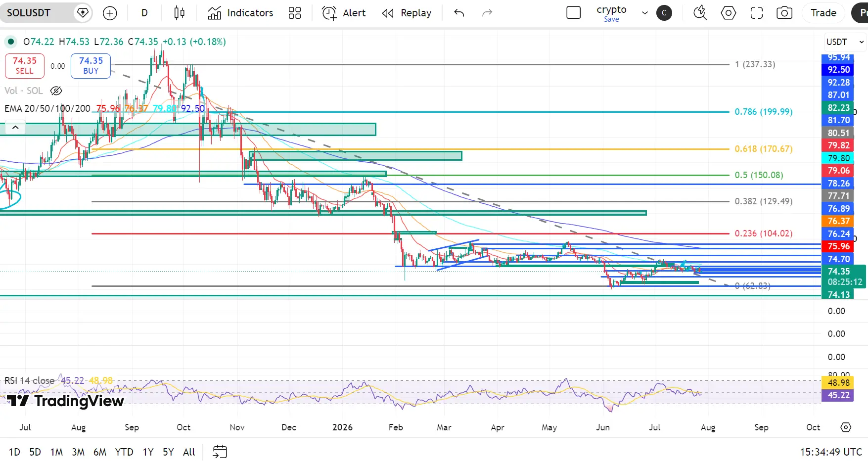Expand the crypto layout dropdown arrow

point(644,13)
